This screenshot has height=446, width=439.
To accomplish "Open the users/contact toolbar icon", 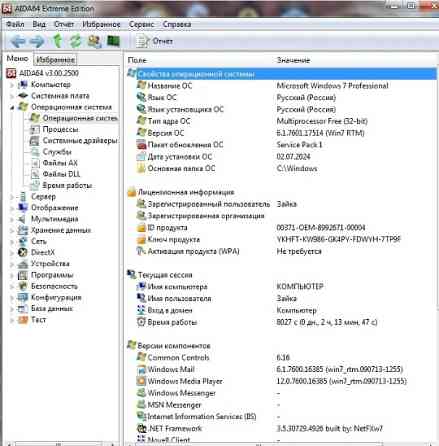I will tap(94, 41).
